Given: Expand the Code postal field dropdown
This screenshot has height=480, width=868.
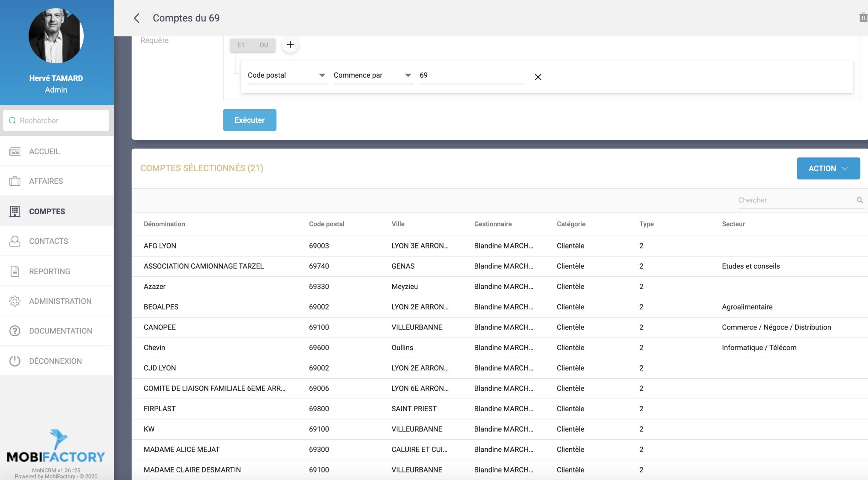Looking at the screenshot, I should pyautogui.click(x=322, y=75).
